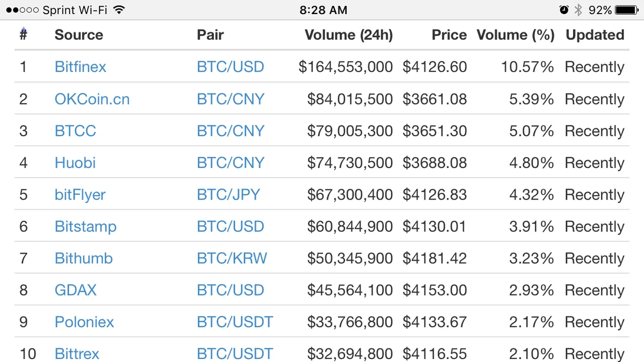Tap the Wi-Fi signal icon
The width and height of the screenshot is (644, 362).
(x=119, y=10)
